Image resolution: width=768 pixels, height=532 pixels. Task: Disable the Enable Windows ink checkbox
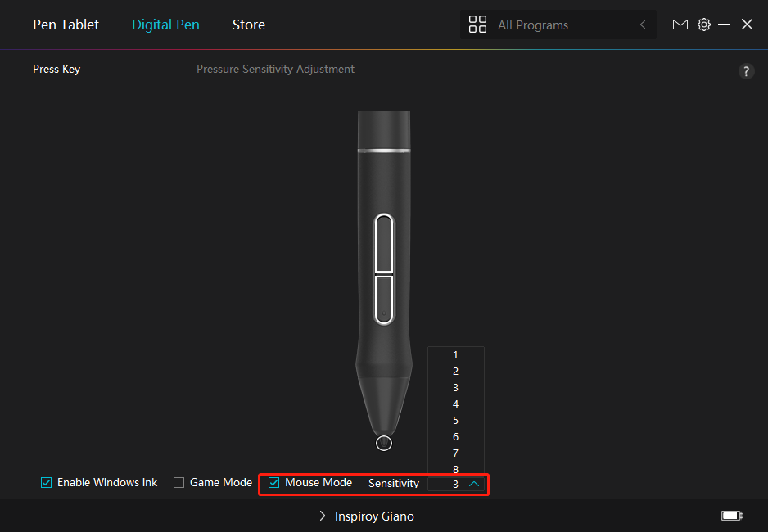(x=47, y=483)
